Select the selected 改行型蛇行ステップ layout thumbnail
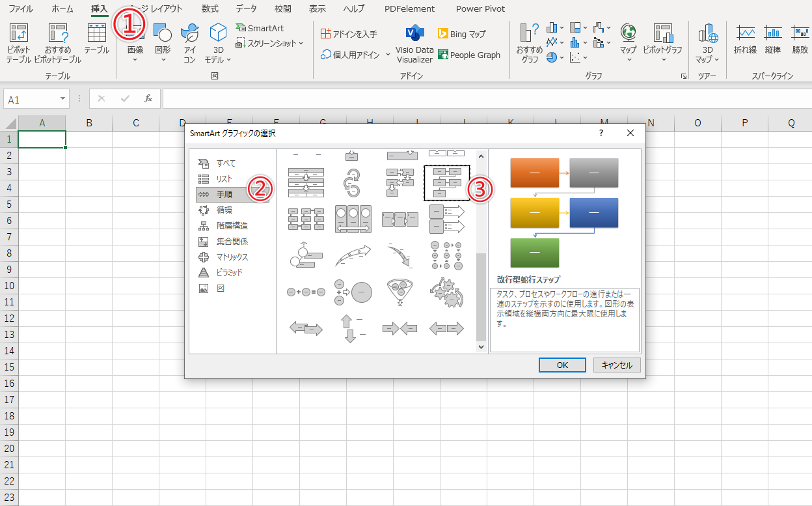This screenshot has width=812, height=506. pos(446,182)
